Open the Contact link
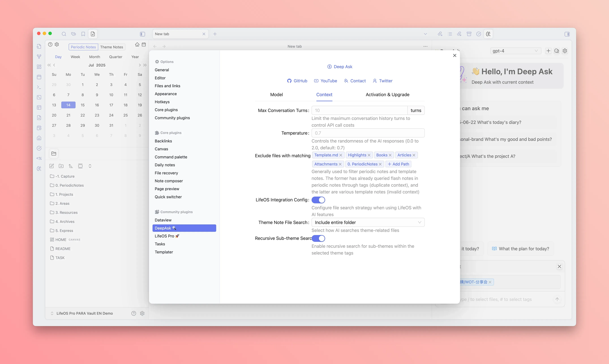The image size is (609, 364). (x=355, y=81)
